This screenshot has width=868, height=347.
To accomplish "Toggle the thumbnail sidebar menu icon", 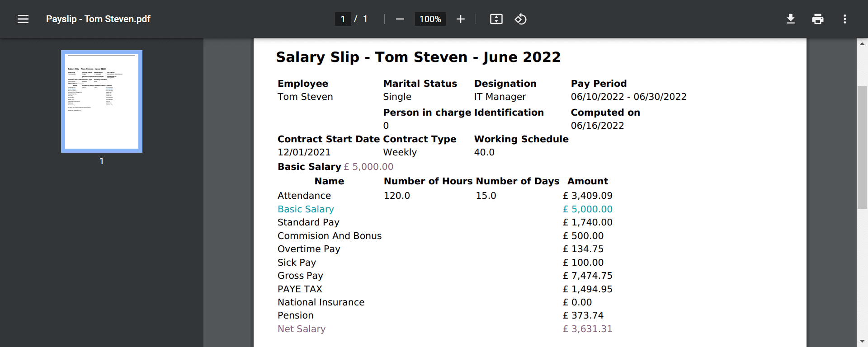I will click(x=23, y=19).
